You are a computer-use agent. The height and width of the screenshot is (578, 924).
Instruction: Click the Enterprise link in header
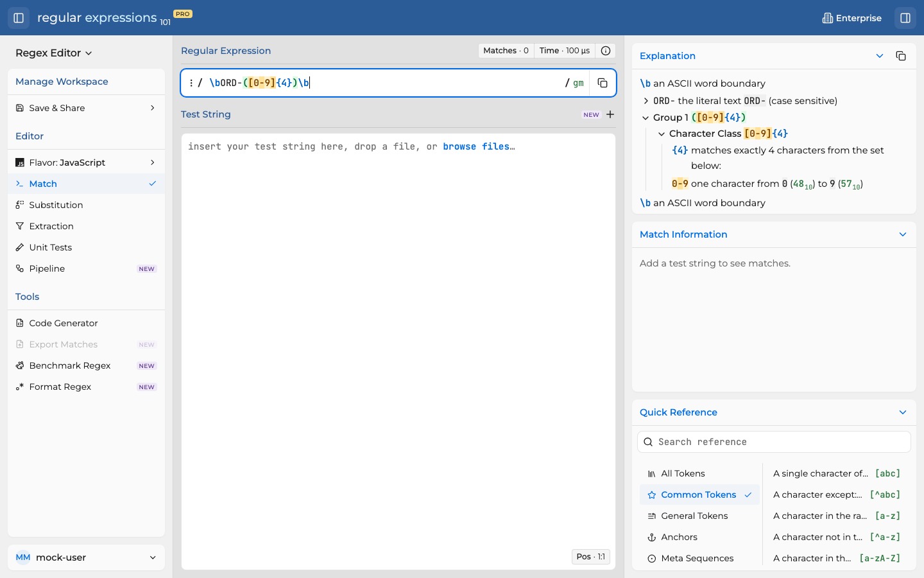click(853, 18)
